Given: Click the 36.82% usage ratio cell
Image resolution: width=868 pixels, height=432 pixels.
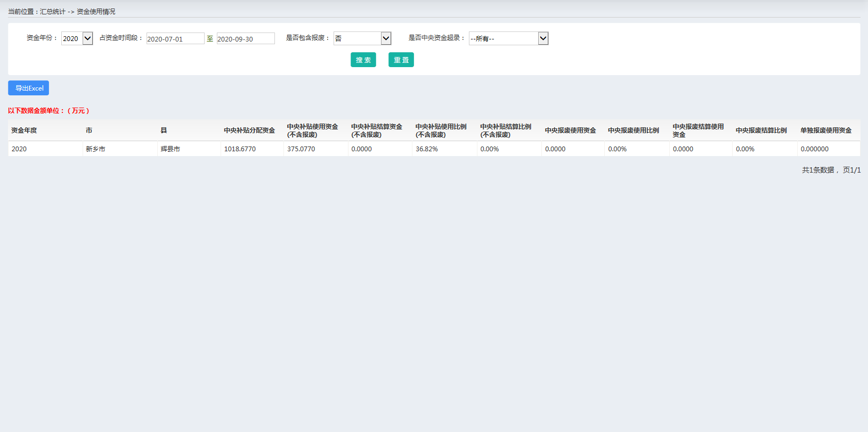Looking at the screenshot, I should click(x=427, y=149).
